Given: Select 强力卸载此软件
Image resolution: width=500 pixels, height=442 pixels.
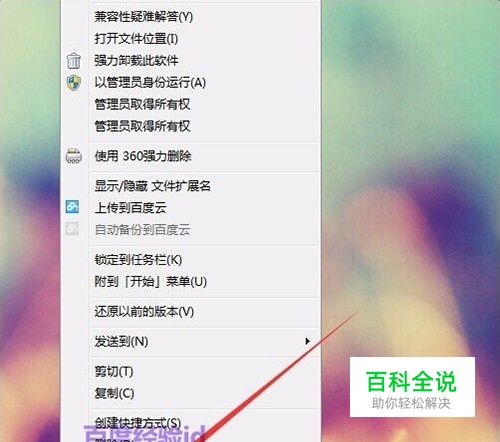Looking at the screenshot, I should pos(136,61).
